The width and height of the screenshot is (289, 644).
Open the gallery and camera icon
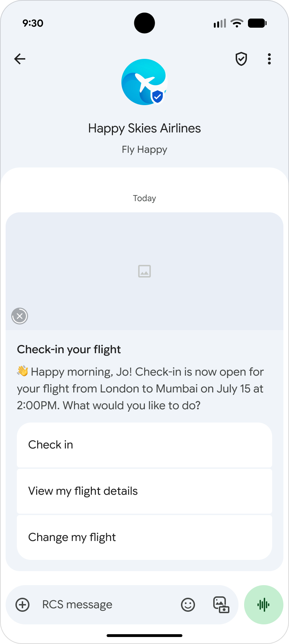221,604
